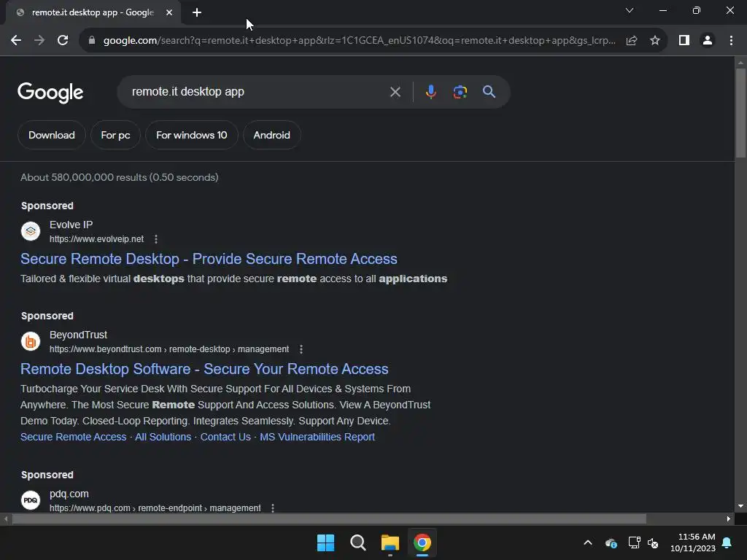Open options for the Evolve IP ad
747x560 pixels.
[x=156, y=239]
